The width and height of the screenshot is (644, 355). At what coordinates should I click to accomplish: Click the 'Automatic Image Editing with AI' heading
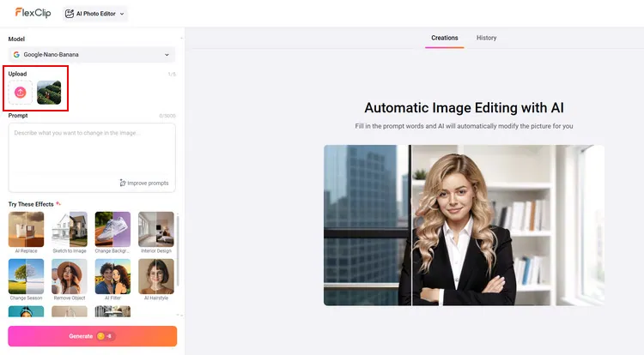click(464, 108)
